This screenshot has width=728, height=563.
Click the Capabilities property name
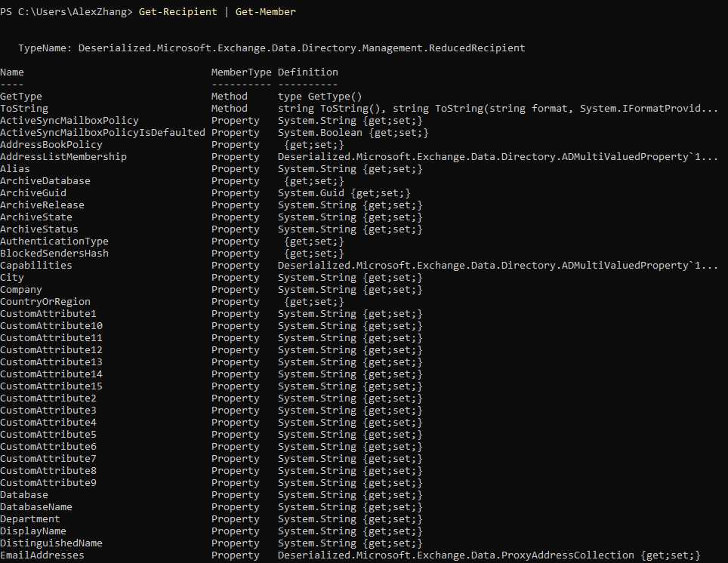click(x=36, y=265)
